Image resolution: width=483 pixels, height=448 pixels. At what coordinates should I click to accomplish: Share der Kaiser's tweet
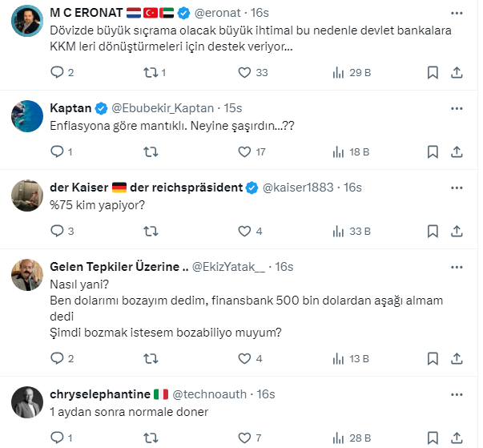tap(457, 232)
